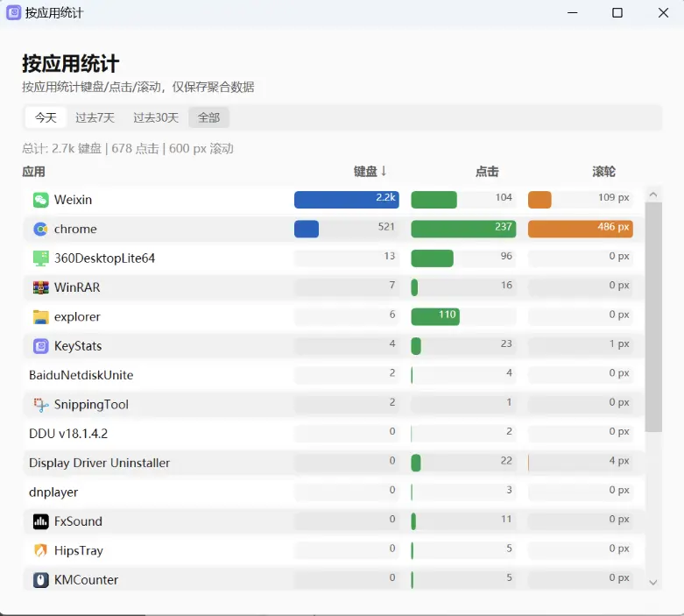The image size is (684, 616).
Task: Click KeyStats's 23 clicks value
Action: point(506,343)
